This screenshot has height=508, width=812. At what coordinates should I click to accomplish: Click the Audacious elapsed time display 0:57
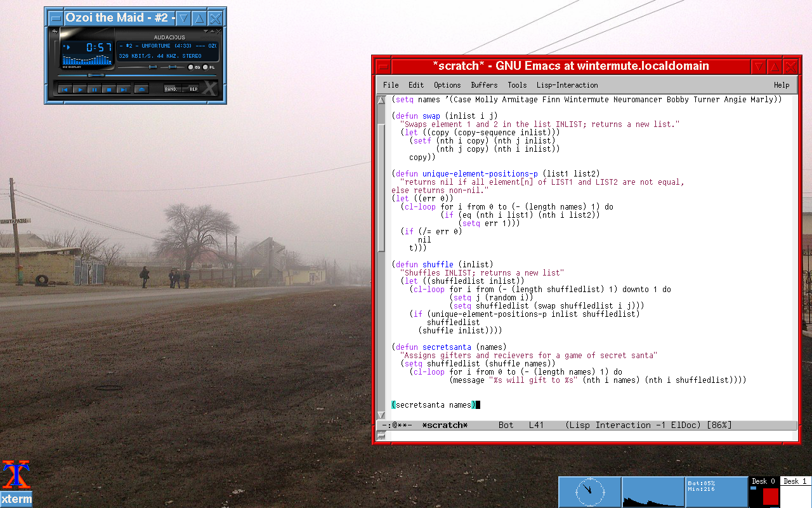(99, 47)
